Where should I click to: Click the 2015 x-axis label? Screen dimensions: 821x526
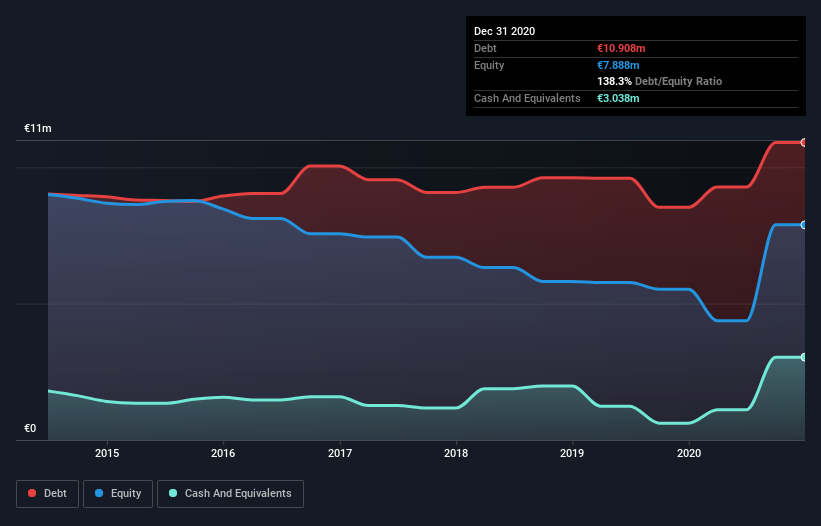(107, 453)
